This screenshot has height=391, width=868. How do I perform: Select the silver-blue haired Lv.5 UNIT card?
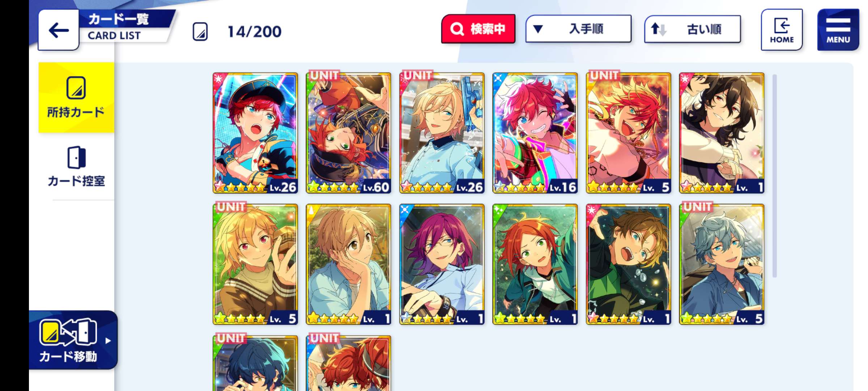(722, 264)
